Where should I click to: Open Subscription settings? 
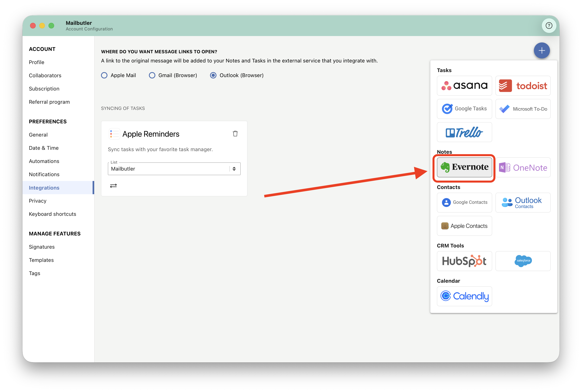click(44, 89)
